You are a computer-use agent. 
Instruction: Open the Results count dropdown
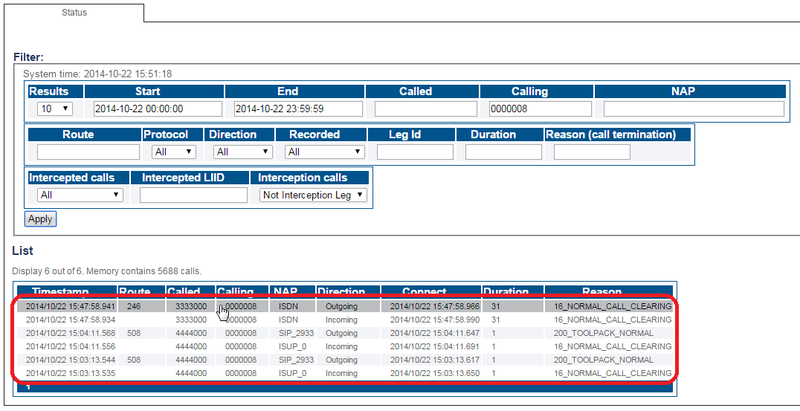coord(55,109)
